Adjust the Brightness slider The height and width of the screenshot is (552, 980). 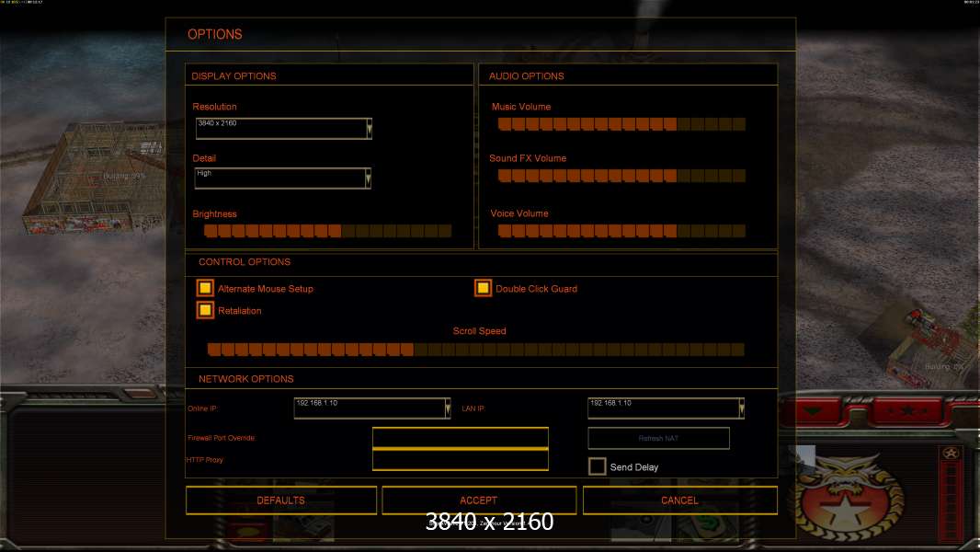coord(328,231)
